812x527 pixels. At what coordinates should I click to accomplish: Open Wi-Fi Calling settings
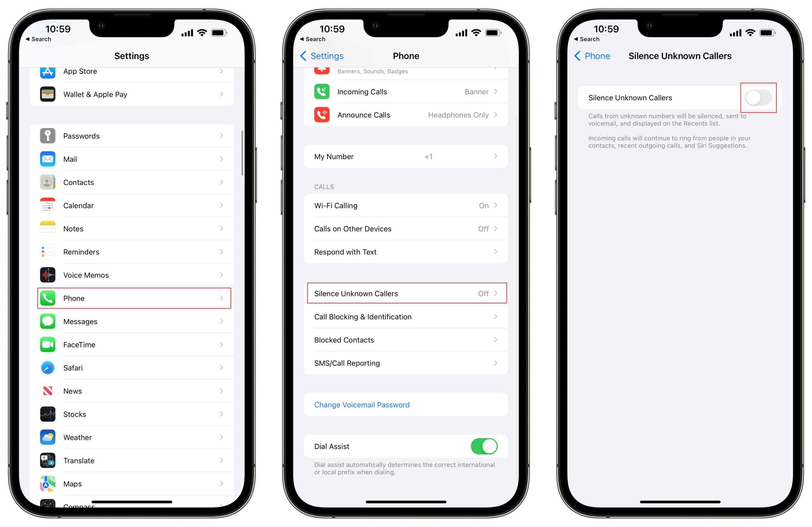[x=405, y=205]
